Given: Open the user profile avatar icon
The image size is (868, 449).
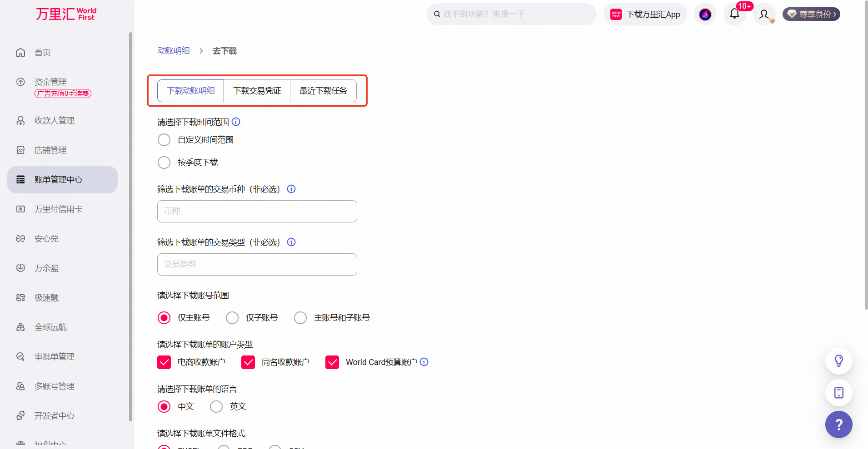Looking at the screenshot, I should 764,14.
